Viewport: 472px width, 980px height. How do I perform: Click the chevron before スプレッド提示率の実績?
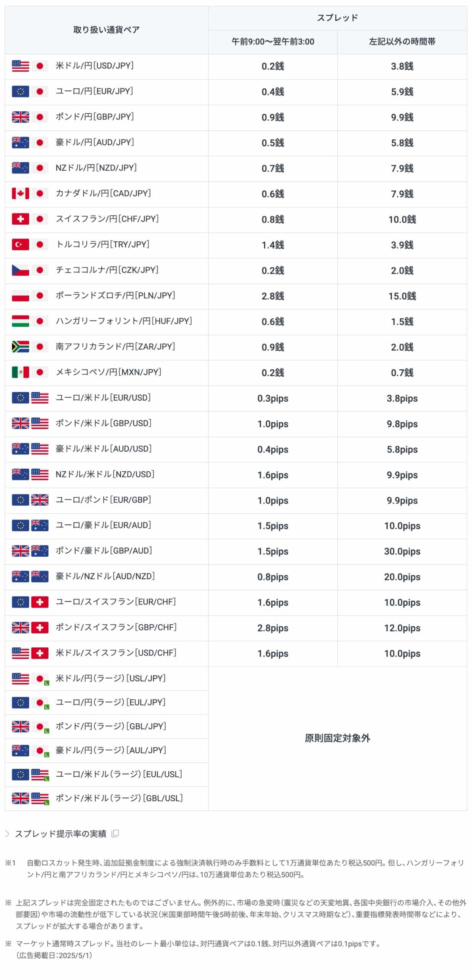pos(7,833)
